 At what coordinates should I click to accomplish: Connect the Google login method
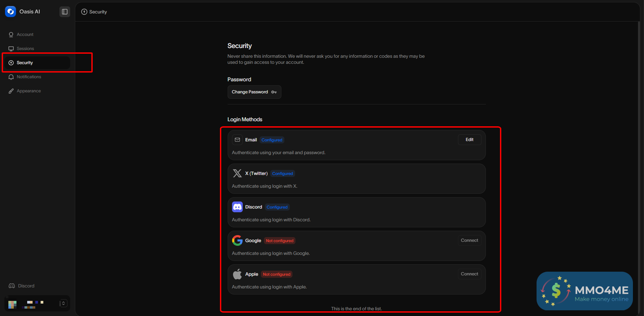click(469, 240)
